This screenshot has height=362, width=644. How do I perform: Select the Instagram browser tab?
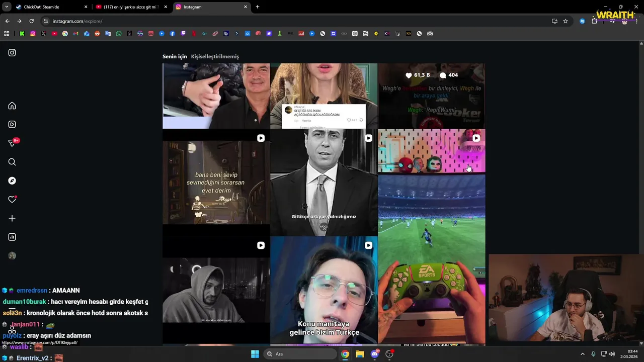(211, 7)
